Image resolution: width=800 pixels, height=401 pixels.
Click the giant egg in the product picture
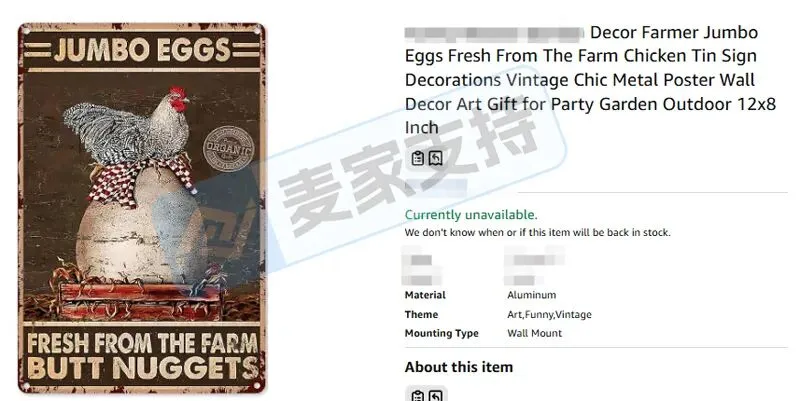(140, 230)
